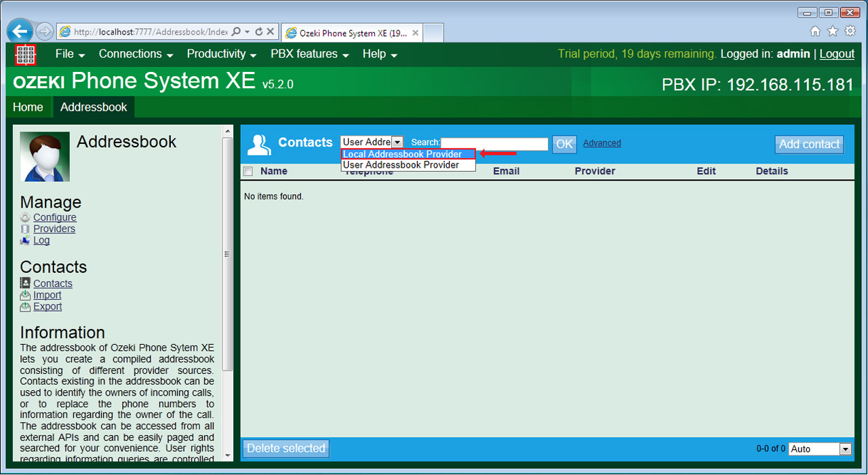Click the address bar search magnifier icon
The height and width of the screenshot is (475, 868).
(236, 32)
